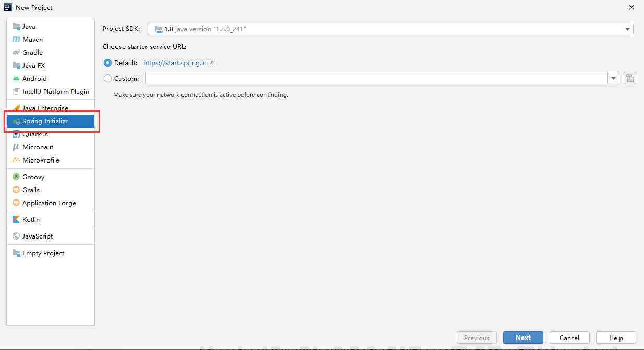Select Java FX text label
Screen dimensions: 644x350
(33, 65)
